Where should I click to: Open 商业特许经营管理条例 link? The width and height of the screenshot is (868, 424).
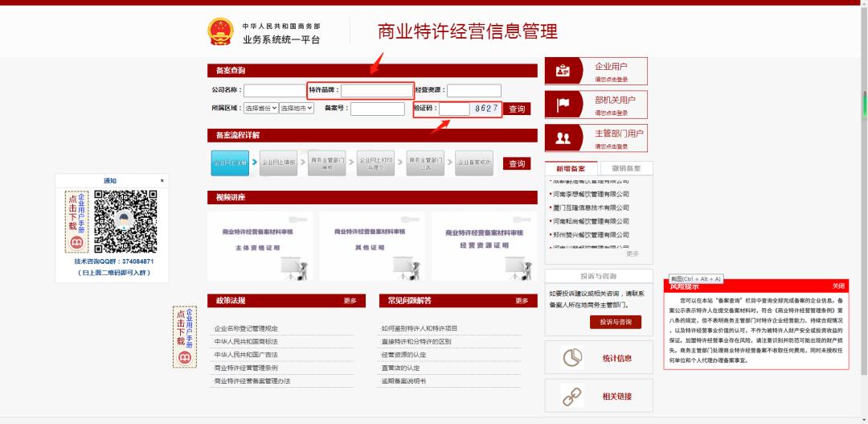[x=247, y=368]
